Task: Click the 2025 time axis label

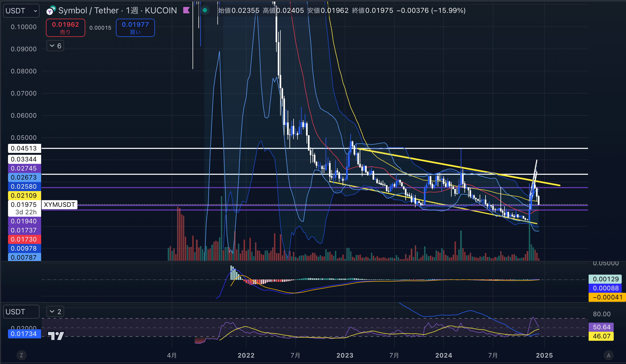Action: 544,355
